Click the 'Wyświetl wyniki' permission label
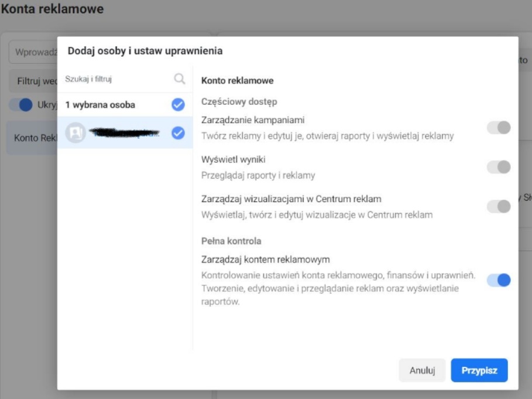 pyautogui.click(x=231, y=160)
